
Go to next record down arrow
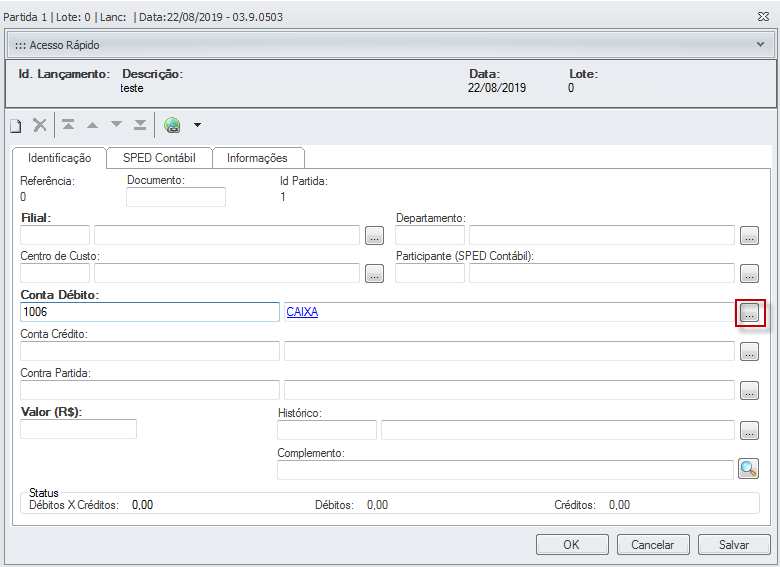(x=116, y=124)
